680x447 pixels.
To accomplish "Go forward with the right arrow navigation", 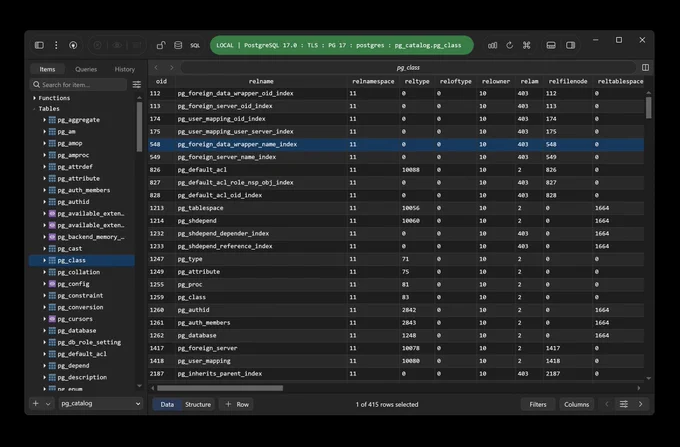I will pos(172,67).
